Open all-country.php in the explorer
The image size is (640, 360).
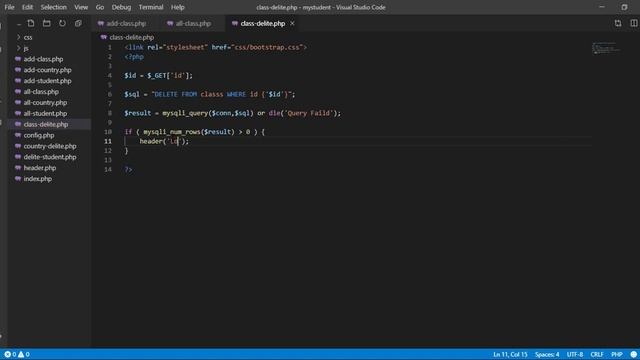(x=45, y=103)
